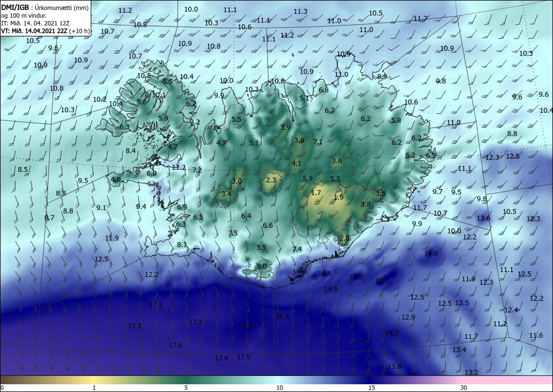The image size is (553, 392).
Task: Click the map value "8.1"
Action: pos(181,244)
